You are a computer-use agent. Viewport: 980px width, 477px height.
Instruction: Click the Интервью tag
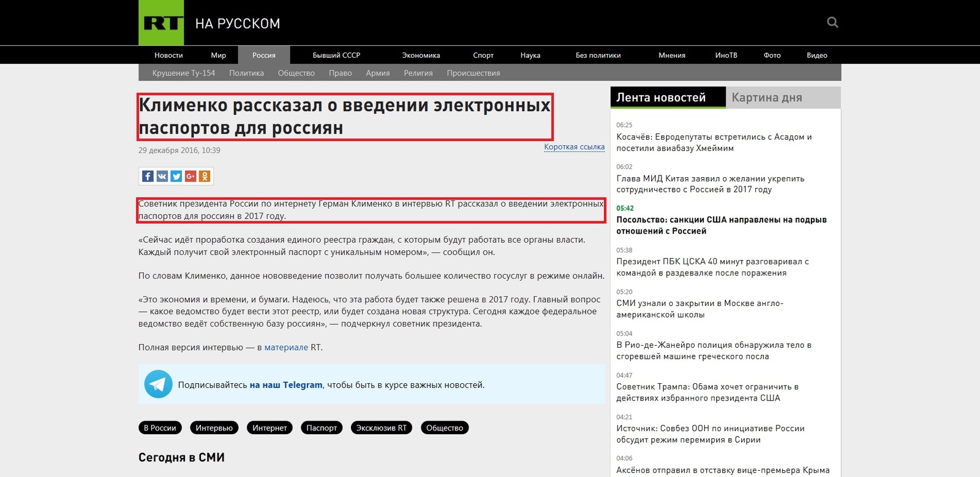pos(214,428)
